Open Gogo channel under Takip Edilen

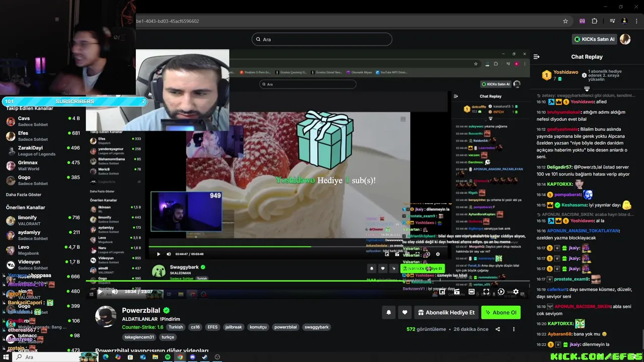pos(43,180)
